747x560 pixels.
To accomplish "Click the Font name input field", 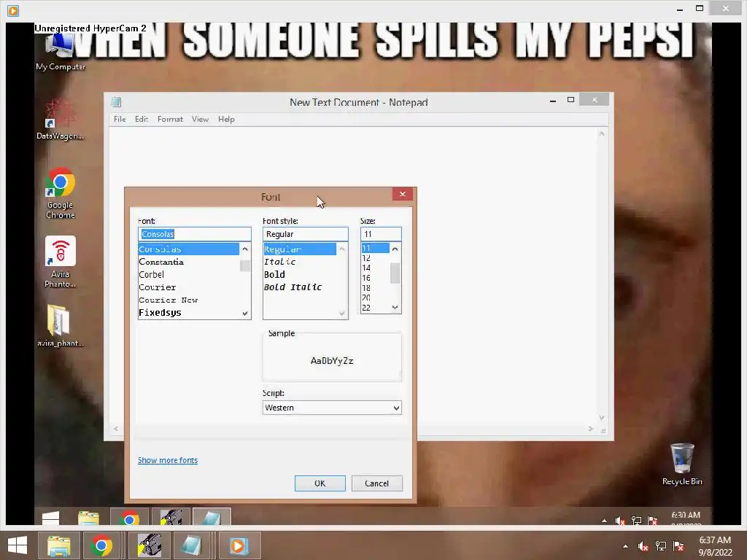I will tap(194, 234).
